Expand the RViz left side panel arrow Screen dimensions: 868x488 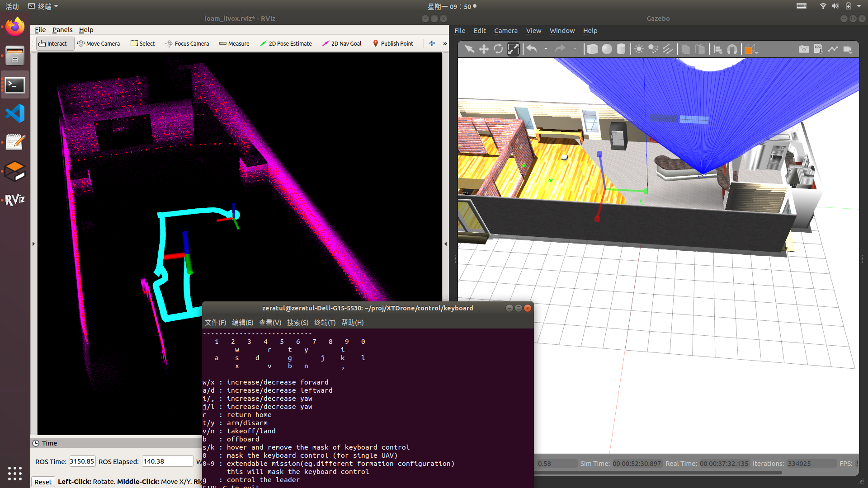click(33, 244)
